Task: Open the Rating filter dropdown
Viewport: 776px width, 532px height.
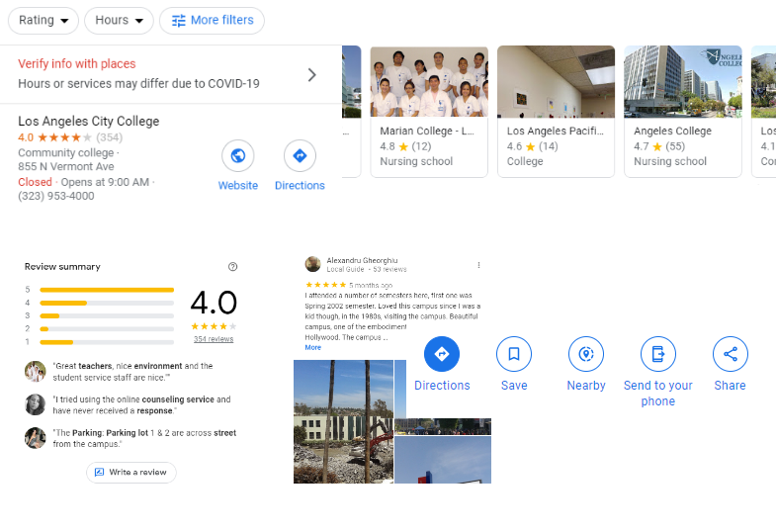Action: (43, 21)
